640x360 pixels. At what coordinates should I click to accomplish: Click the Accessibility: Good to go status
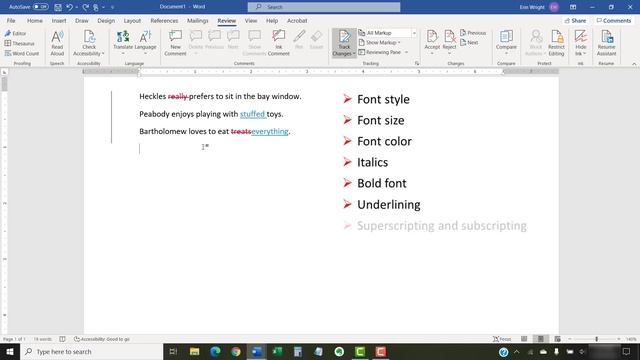(102, 339)
